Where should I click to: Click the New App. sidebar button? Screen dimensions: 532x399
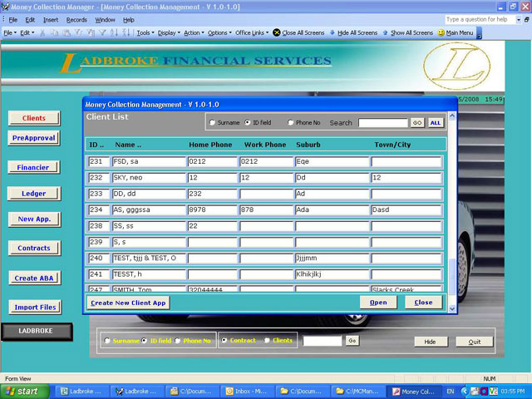(34, 219)
